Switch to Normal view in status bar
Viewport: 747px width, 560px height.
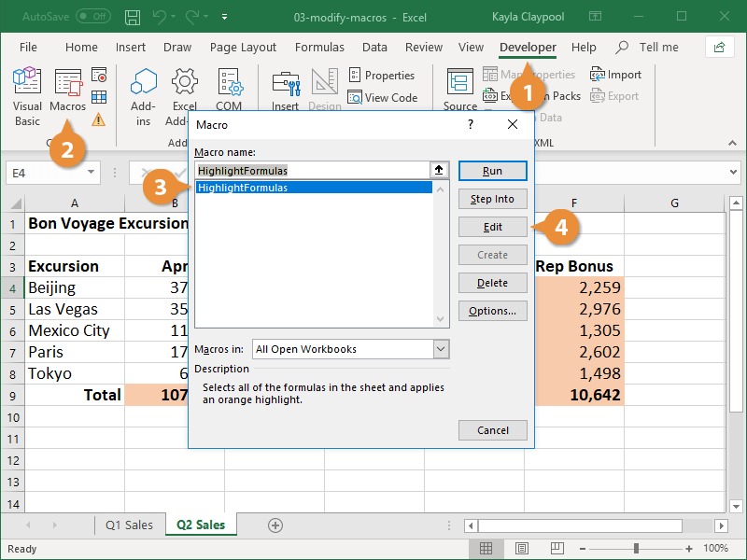click(x=486, y=548)
